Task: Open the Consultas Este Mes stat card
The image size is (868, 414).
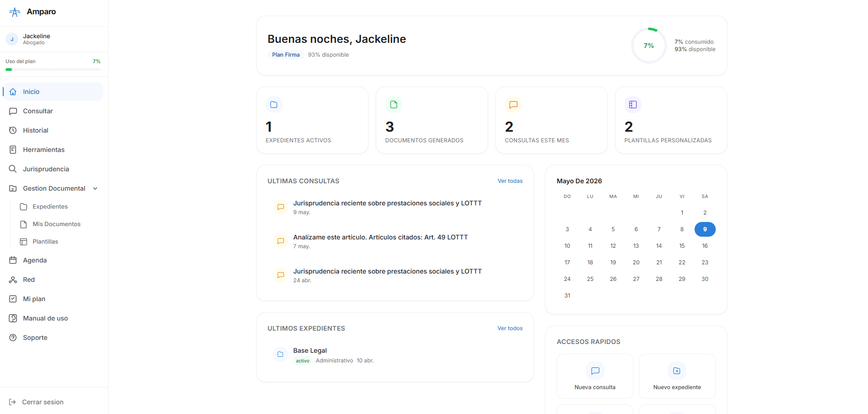Action: 552,120
